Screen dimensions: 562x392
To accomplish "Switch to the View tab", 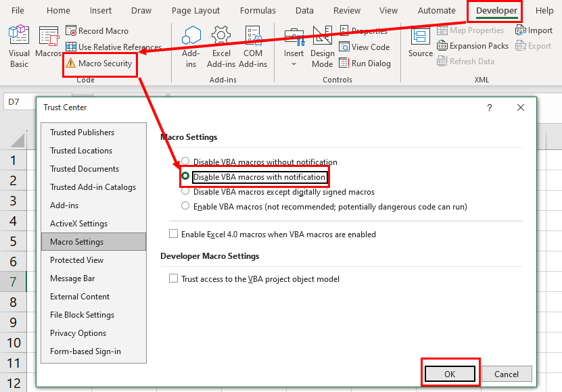I will (388, 10).
